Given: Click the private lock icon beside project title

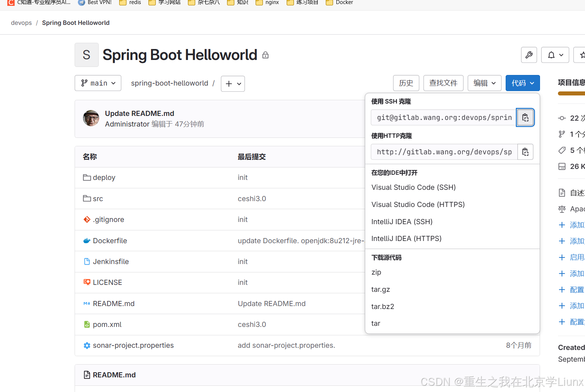Looking at the screenshot, I should click(x=265, y=55).
